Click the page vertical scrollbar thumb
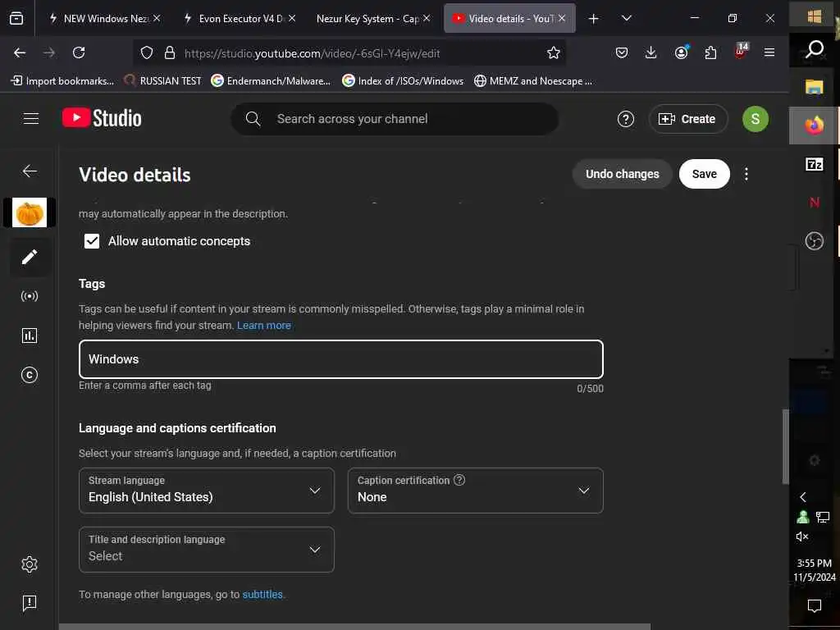The width and height of the screenshot is (840, 630). [x=785, y=446]
